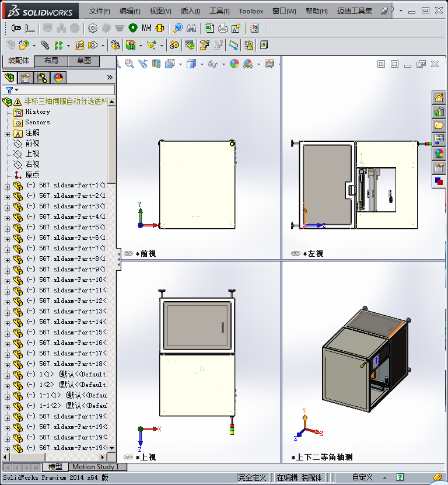
Task: Toggle the link icon beside 上视 label
Action: click(128, 457)
